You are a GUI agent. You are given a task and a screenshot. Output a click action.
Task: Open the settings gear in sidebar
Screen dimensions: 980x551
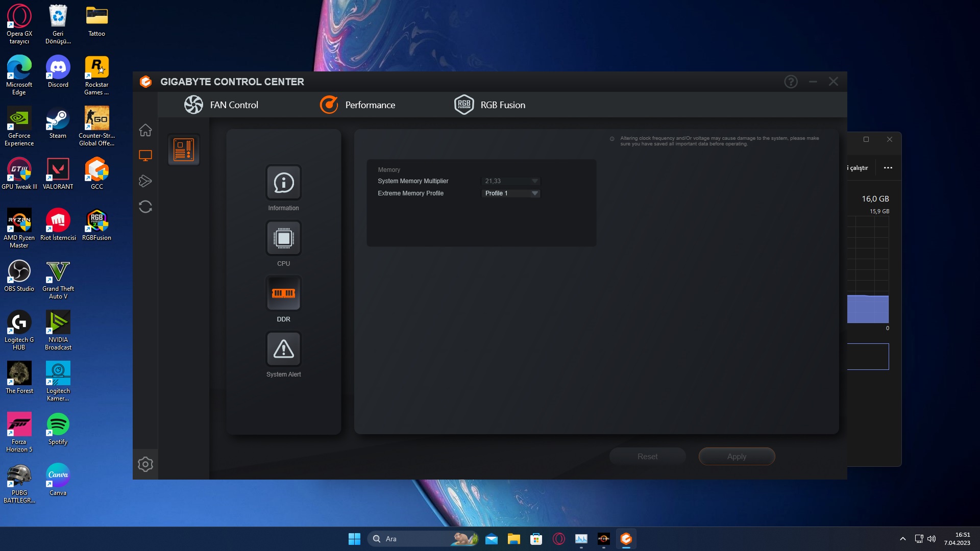click(x=145, y=464)
